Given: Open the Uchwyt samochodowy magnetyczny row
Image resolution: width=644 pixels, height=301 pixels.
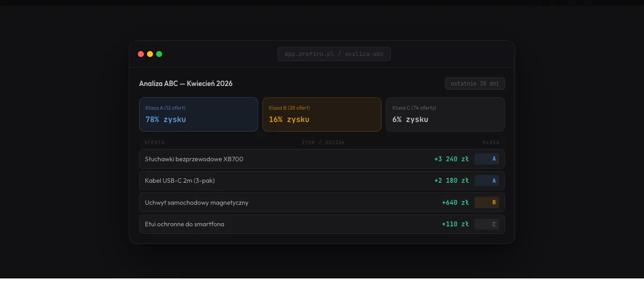Looking at the screenshot, I should 322,203.
